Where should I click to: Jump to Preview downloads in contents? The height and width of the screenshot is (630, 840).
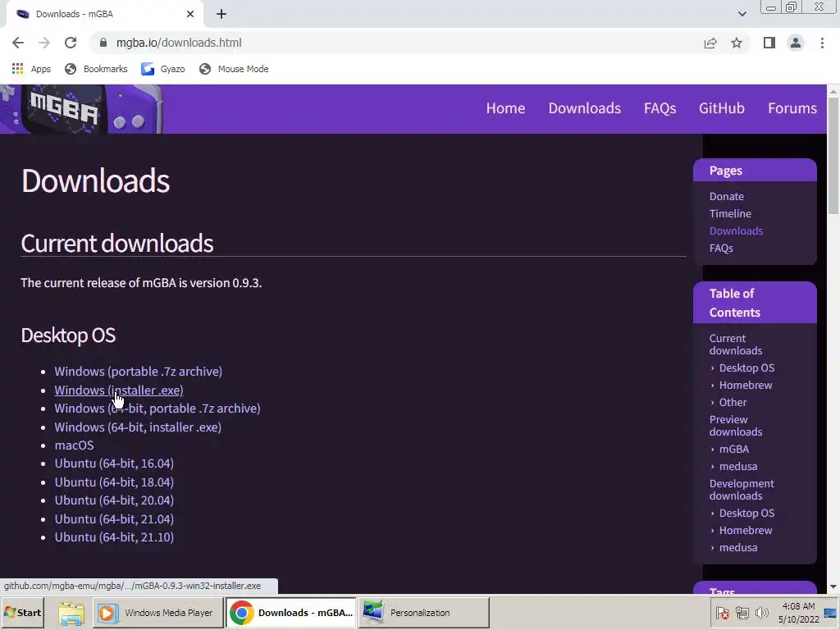tap(736, 426)
